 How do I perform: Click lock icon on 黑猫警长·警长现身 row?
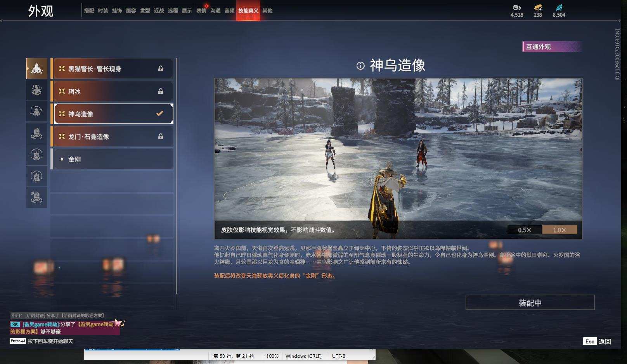coord(161,69)
